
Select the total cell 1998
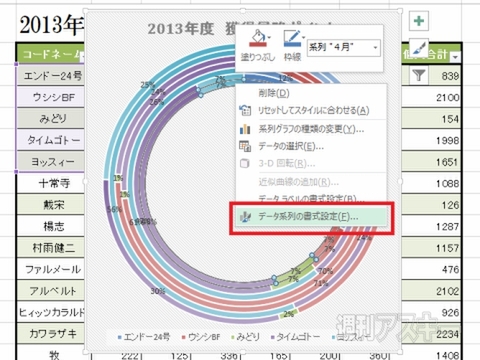431,140
